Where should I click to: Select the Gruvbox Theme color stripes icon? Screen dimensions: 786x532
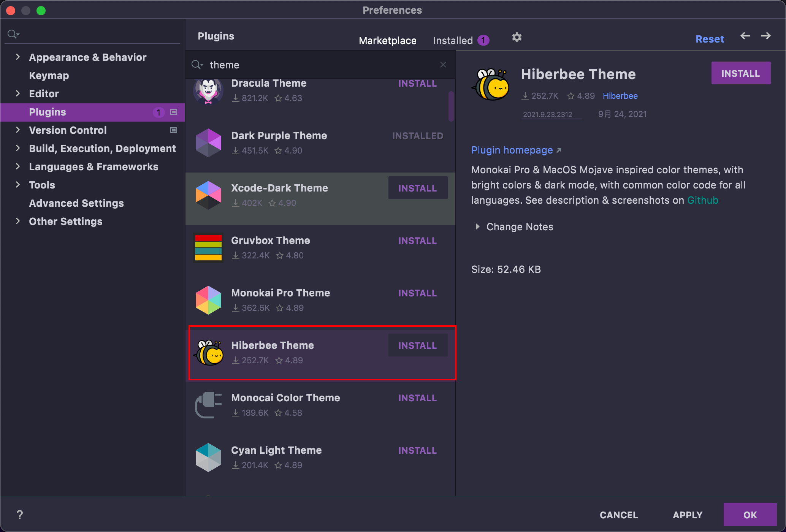click(x=208, y=247)
